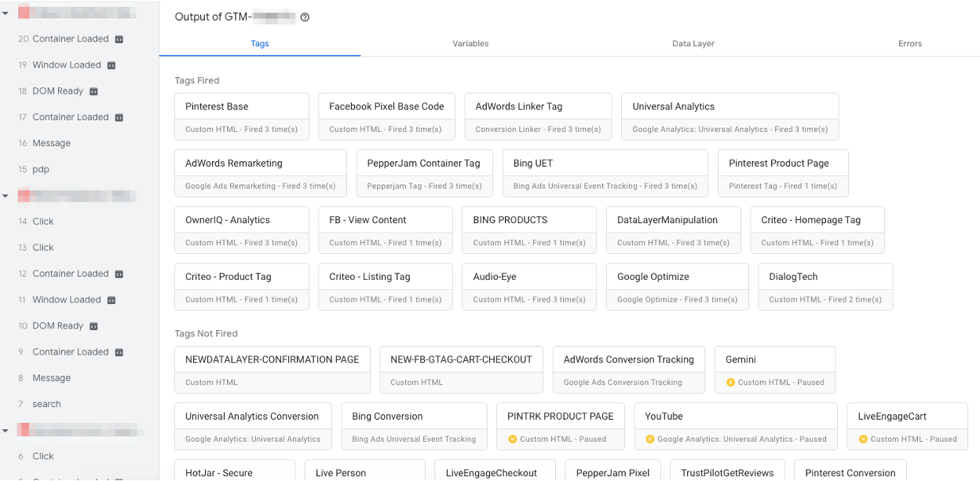Click the paused icon on the Gemini tag
Image resolution: width=980 pixels, height=481 pixels.
click(730, 383)
